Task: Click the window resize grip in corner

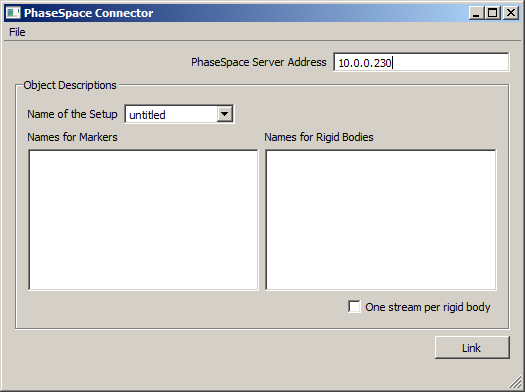Action: [x=516, y=383]
